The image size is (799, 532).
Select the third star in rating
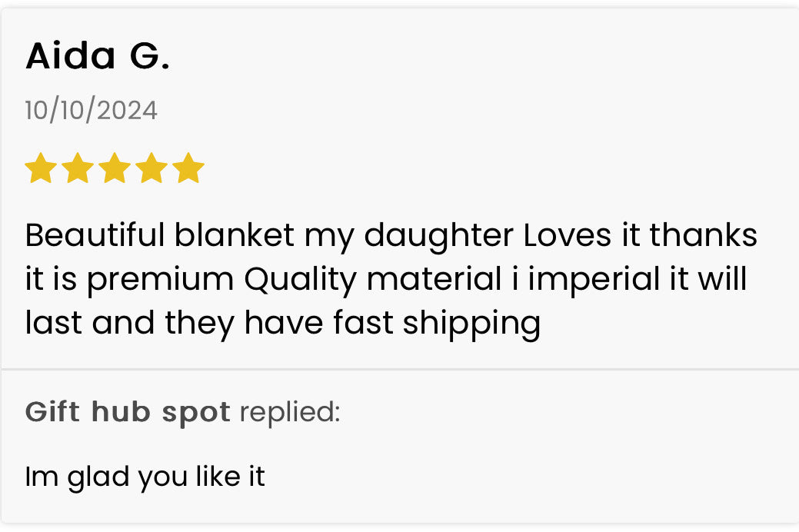(x=114, y=168)
